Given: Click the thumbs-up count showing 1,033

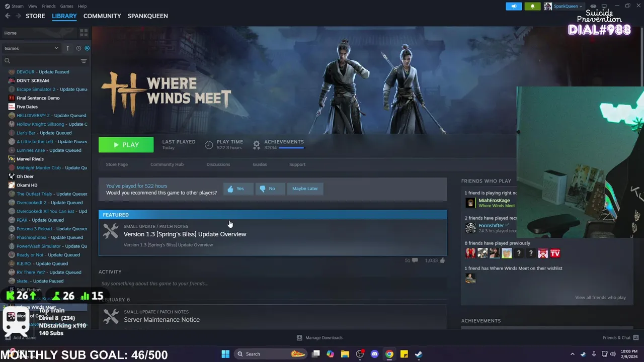Looking at the screenshot, I should [x=435, y=260].
